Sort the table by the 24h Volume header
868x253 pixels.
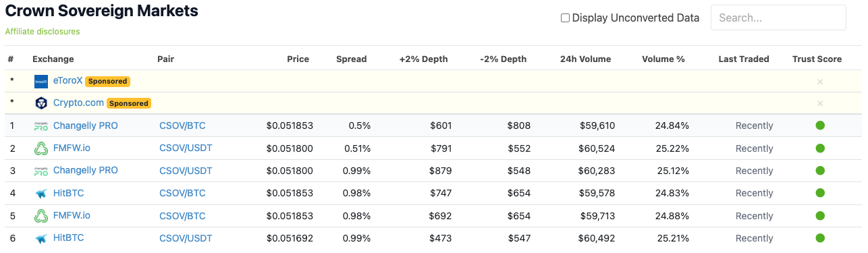[585, 59]
